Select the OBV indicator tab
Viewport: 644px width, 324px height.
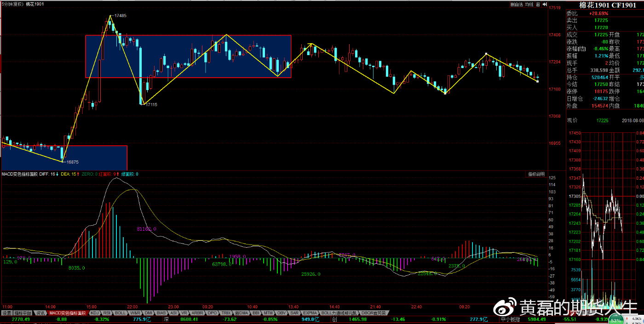click(282, 313)
